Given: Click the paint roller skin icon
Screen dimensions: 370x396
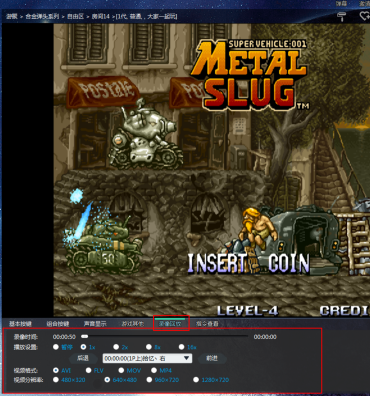Looking at the screenshot, I should (x=341, y=16).
